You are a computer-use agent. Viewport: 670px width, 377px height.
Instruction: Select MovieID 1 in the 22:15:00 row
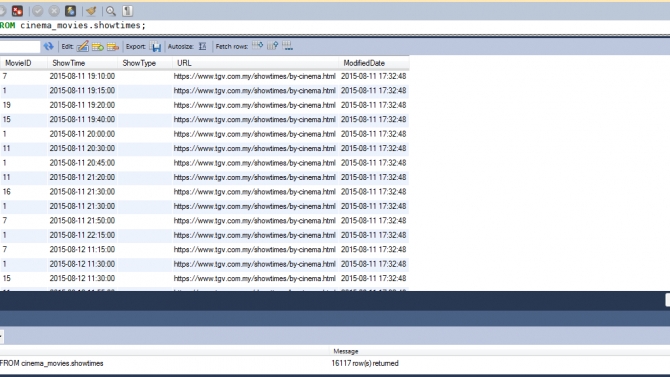click(24, 235)
